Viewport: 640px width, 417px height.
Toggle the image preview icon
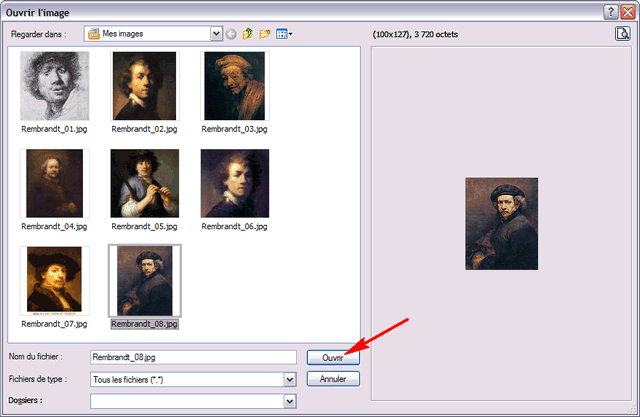coord(622,33)
